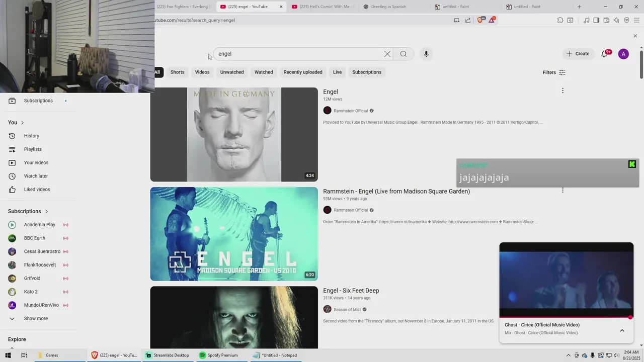Viewport: 644px width, 362px height.
Task: Switch to the Foo Fighters Everlong tab
Action: 183,7
